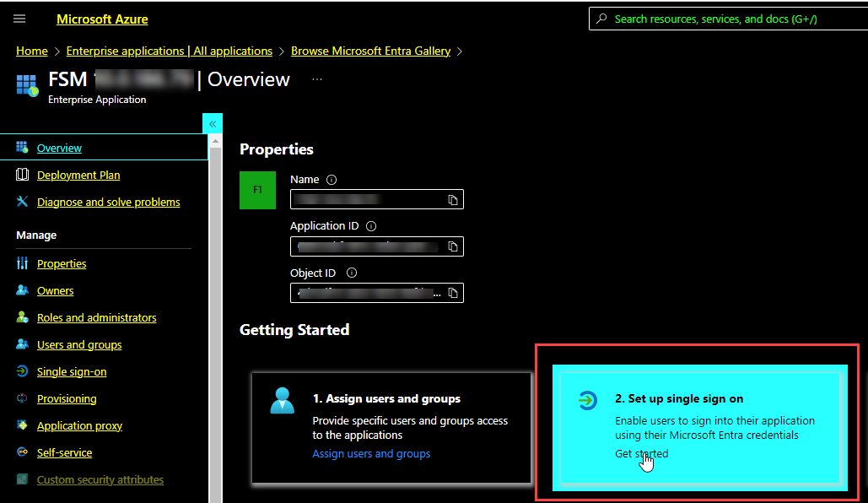The height and width of the screenshot is (503, 868).
Task: Click the Application ID info icon
Action: click(x=371, y=226)
